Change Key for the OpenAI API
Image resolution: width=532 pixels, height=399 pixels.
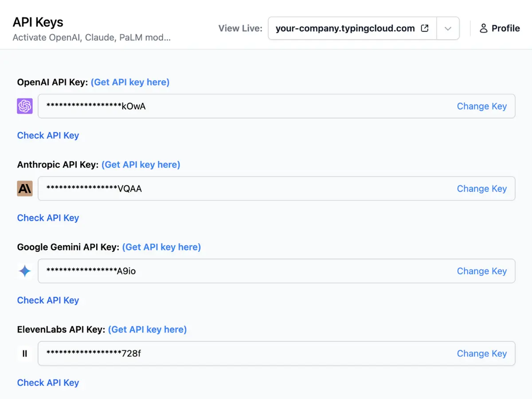point(481,106)
